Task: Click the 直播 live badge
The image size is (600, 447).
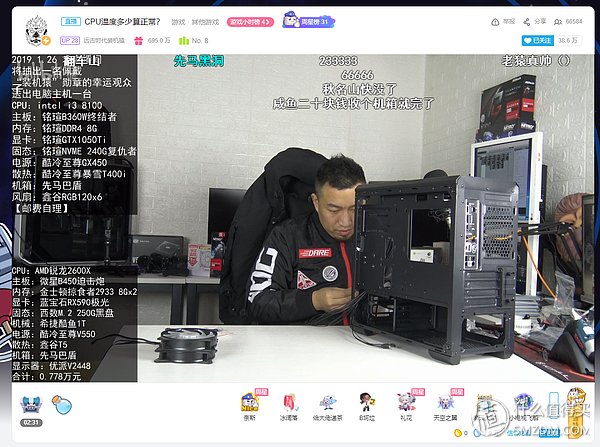Action: click(71, 21)
